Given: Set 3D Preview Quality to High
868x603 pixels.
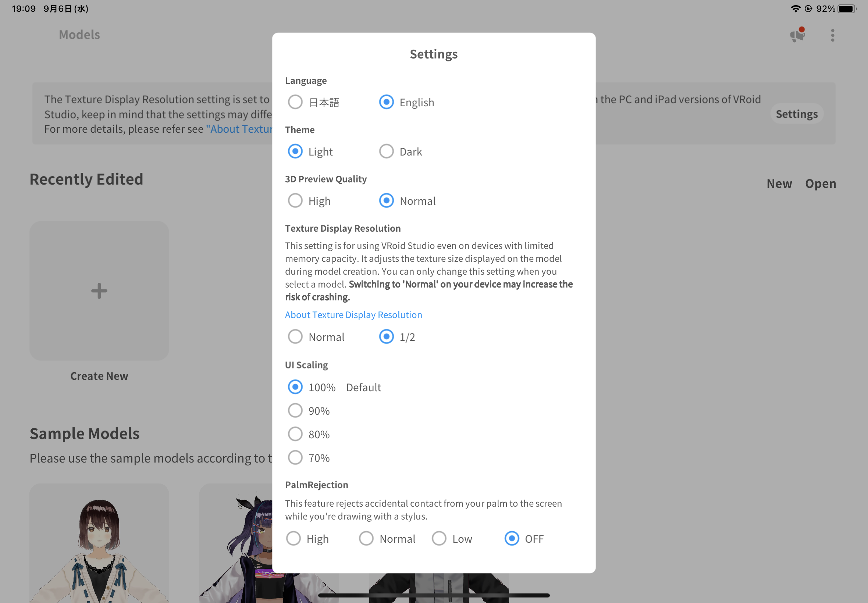Looking at the screenshot, I should click(x=295, y=201).
